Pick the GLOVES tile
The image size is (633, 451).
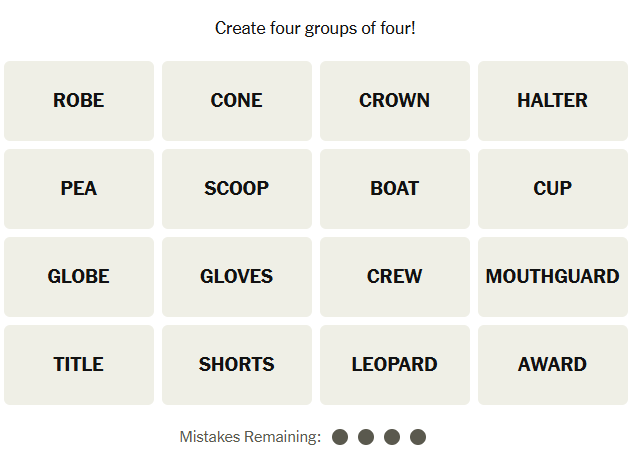(237, 277)
